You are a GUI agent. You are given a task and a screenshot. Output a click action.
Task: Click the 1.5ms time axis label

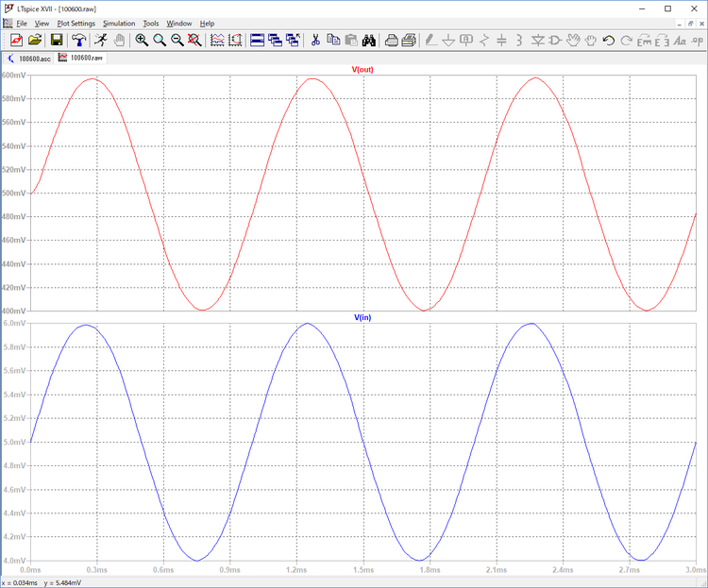click(x=363, y=570)
